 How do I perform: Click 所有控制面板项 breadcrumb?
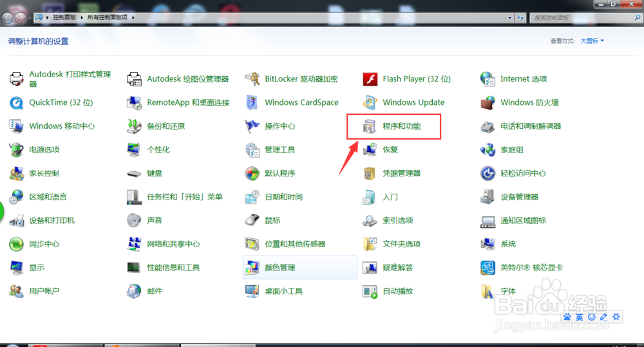(107, 17)
